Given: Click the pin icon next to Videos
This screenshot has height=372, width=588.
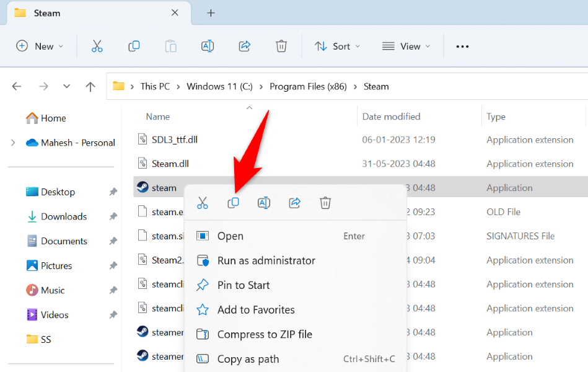Looking at the screenshot, I should (113, 314).
